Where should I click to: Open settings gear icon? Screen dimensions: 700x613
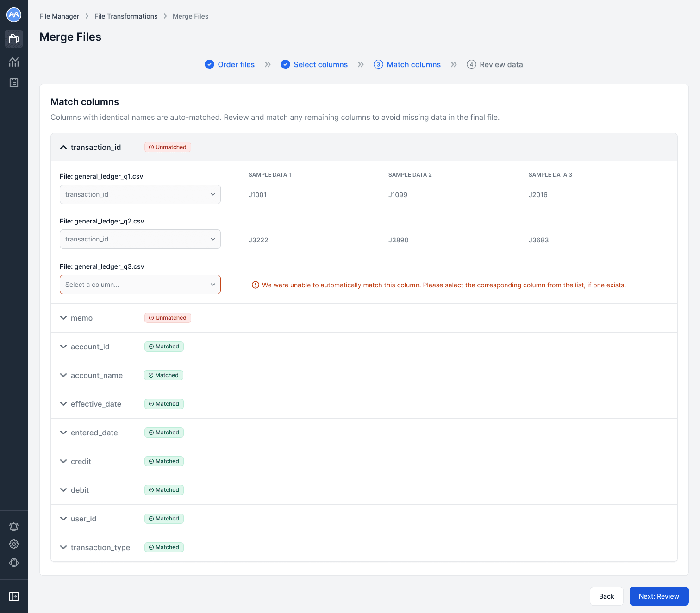(x=14, y=544)
